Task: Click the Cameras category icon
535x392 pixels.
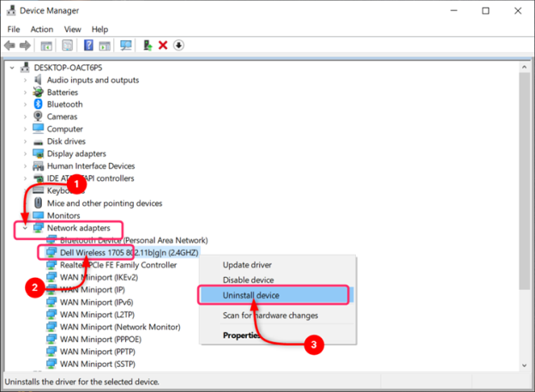Action: (38, 117)
